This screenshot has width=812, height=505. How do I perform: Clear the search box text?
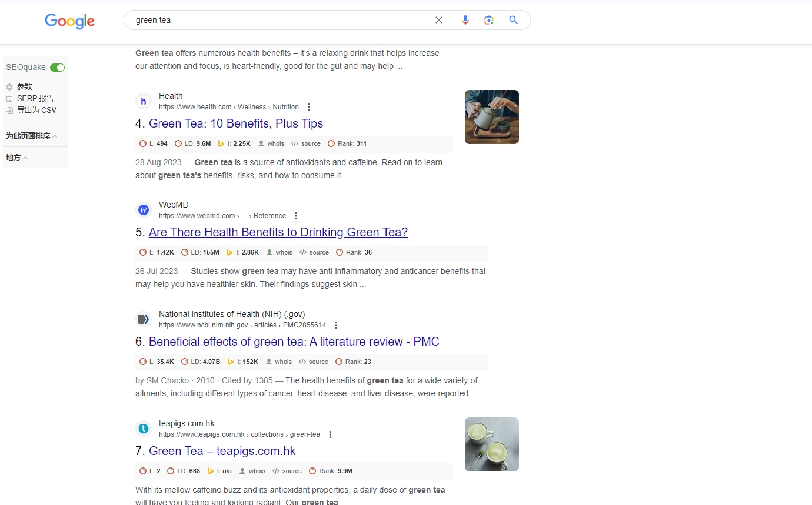(x=439, y=20)
